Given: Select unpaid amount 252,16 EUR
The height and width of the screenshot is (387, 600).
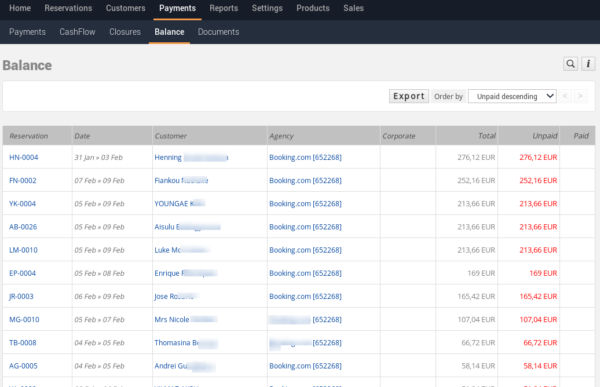Looking at the screenshot, I should 538,180.
